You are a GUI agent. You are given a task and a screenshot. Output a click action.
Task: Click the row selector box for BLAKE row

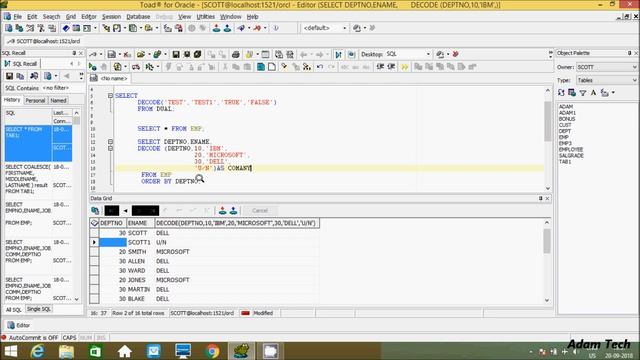point(94,299)
